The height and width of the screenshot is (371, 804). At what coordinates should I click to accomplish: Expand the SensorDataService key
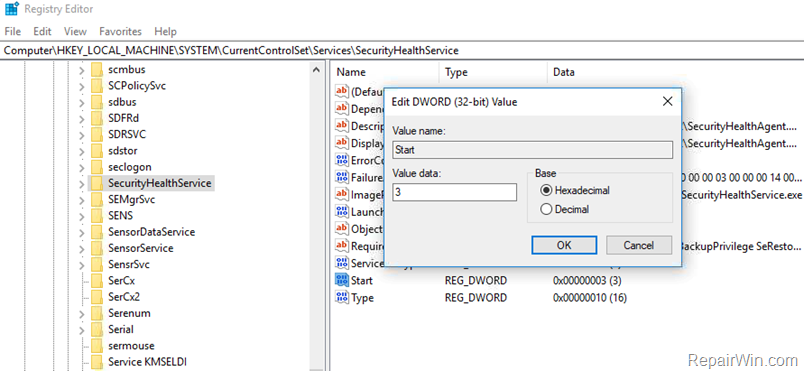82,232
